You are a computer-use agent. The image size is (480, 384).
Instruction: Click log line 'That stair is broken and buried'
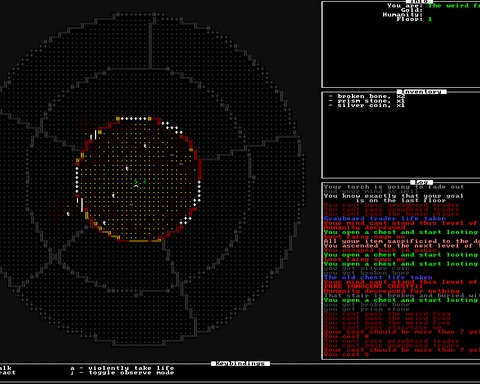[402, 295]
